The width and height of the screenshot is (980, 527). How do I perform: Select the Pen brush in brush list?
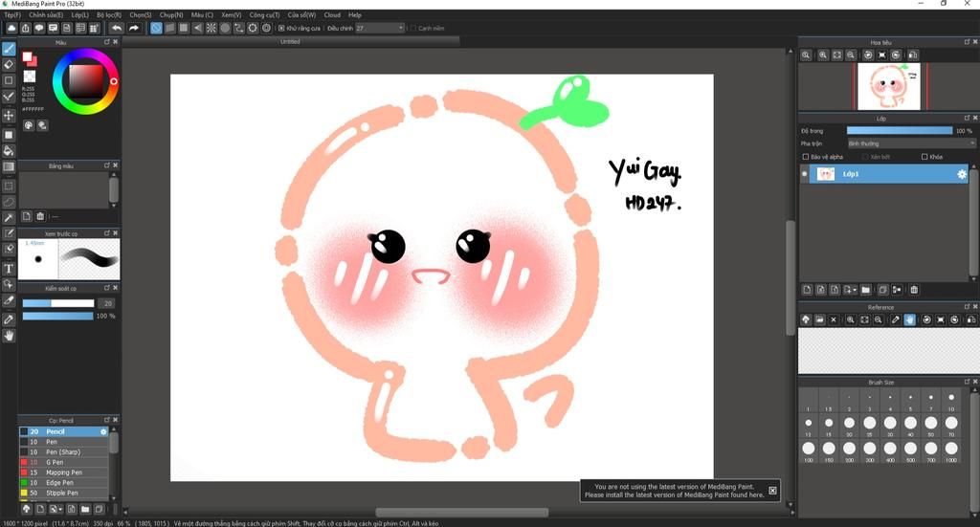pos(64,442)
